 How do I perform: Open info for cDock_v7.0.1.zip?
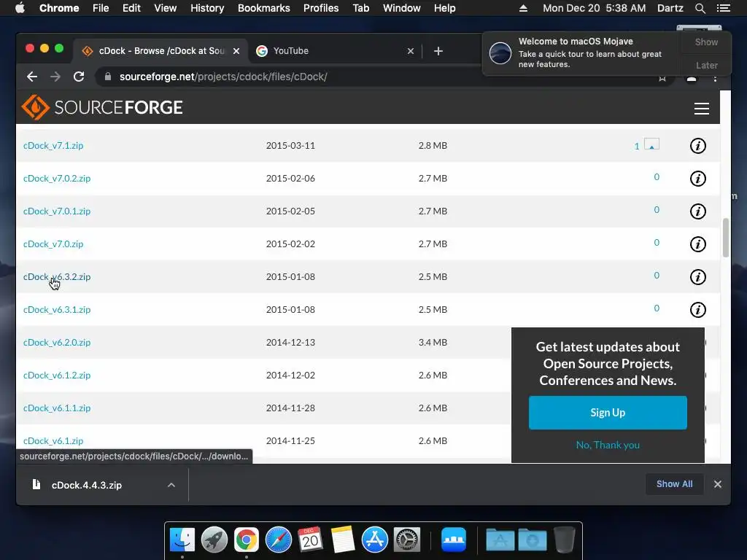point(698,211)
